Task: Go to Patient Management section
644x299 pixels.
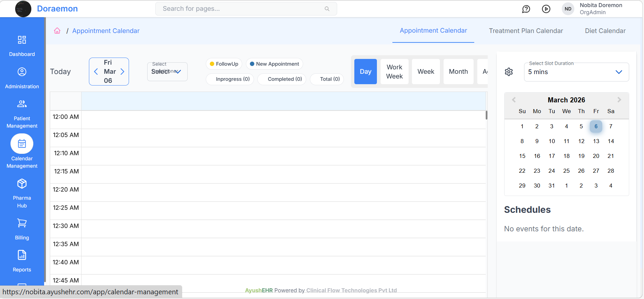Action: [22, 104]
